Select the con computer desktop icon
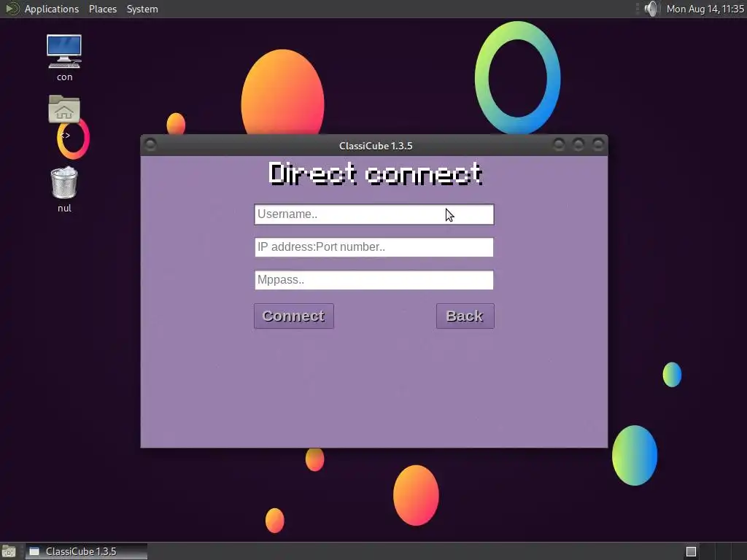The image size is (747, 560). tap(64, 58)
